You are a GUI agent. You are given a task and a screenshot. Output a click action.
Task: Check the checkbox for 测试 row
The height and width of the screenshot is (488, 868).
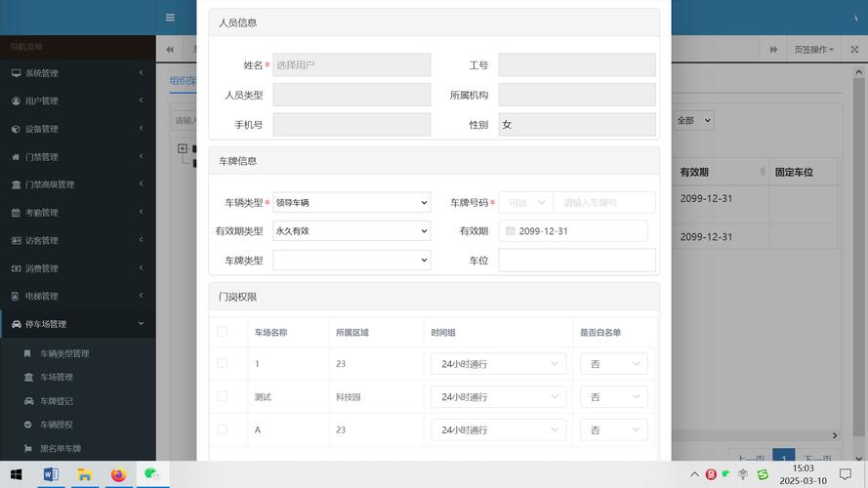pos(223,396)
